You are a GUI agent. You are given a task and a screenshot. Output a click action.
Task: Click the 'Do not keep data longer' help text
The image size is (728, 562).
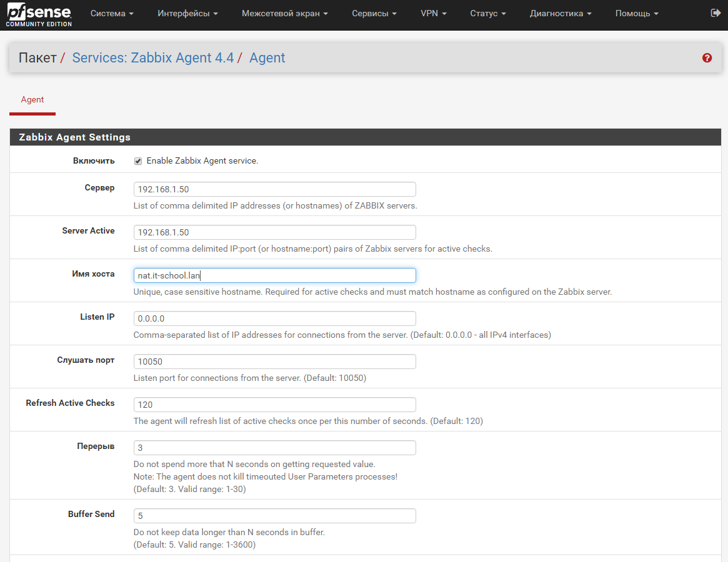(x=229, y=532)
